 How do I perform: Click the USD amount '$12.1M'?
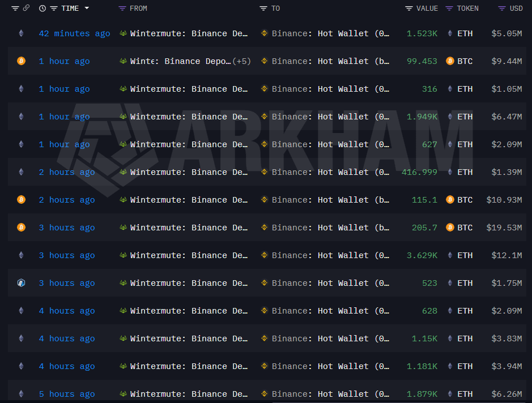[x=507, y=255]
